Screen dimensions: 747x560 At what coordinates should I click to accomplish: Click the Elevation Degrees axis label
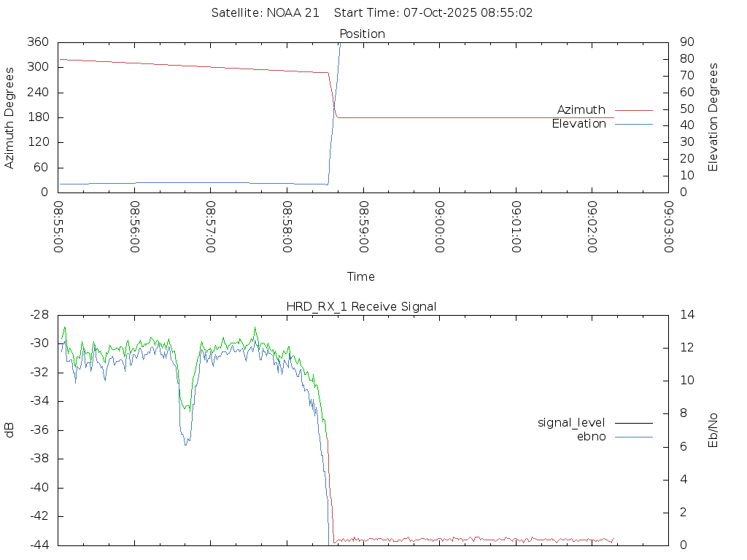(713, 117)
